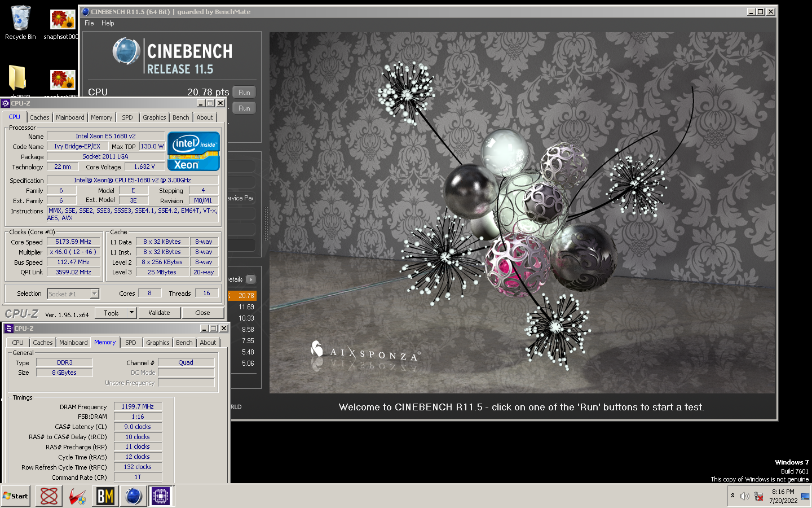The width and height of the screenshot is (812, 508).
Task: Open the File menu in Cinebench
Action: (89, 23)
